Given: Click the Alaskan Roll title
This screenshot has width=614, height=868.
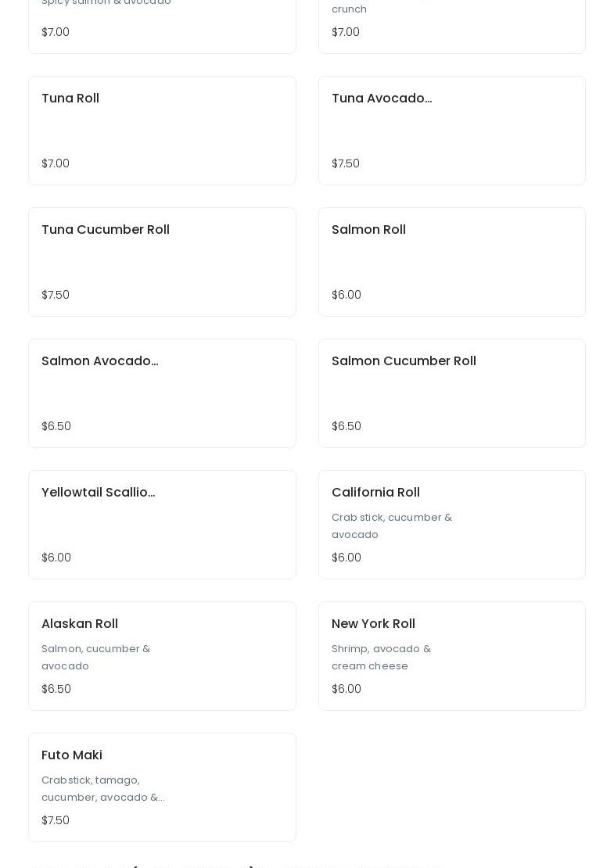Looking at the screenshot, I should [80, 624].
